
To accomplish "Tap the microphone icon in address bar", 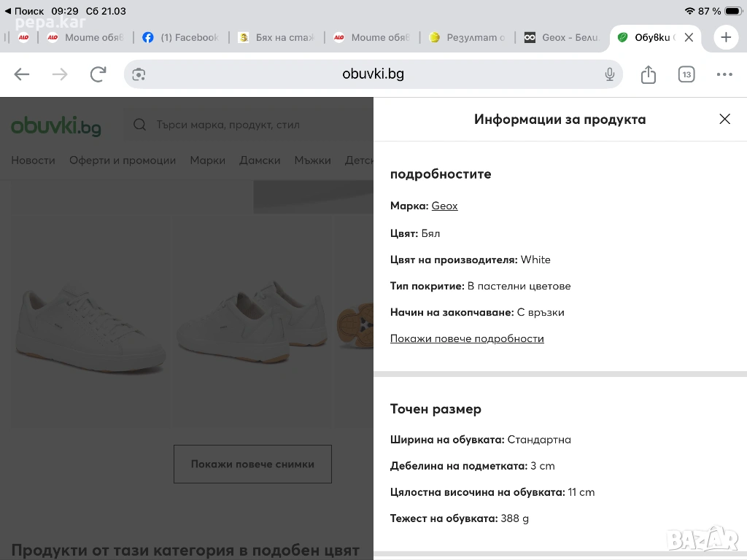I will pyautogui.click(x=610, y=74).
